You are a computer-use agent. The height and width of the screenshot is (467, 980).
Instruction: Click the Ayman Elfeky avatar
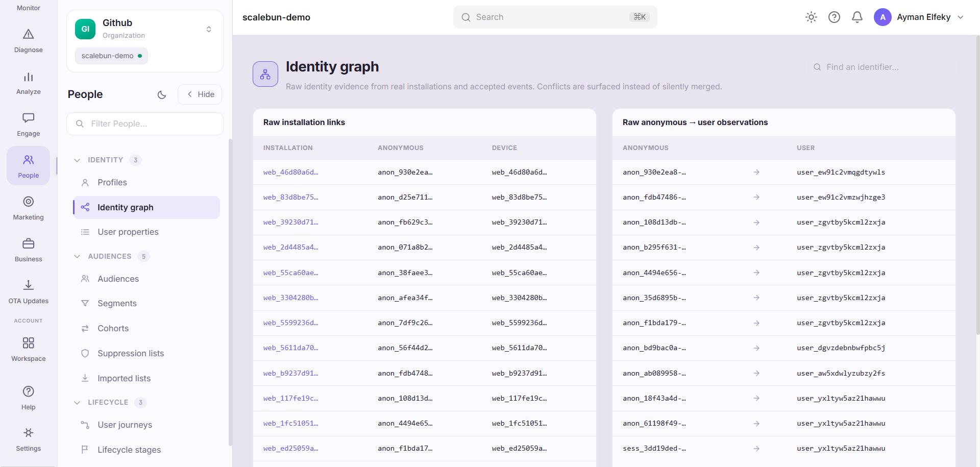(x=883, y=17)
